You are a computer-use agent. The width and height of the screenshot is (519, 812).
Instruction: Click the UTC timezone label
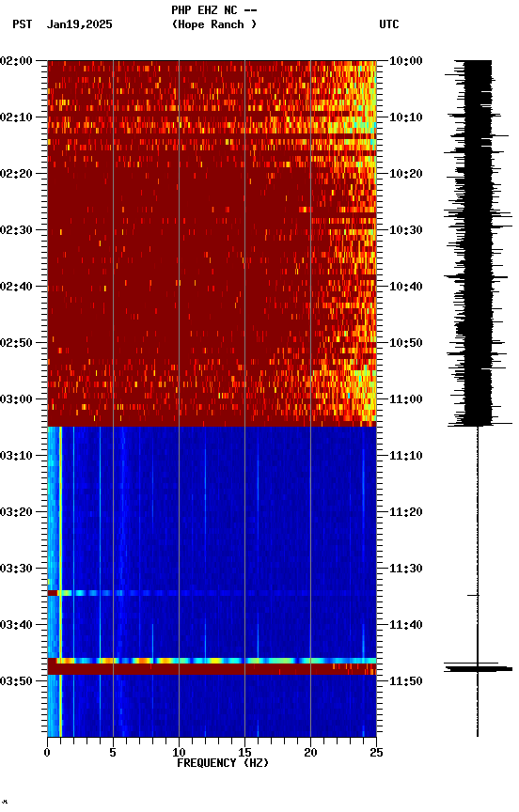click(389, 24)
